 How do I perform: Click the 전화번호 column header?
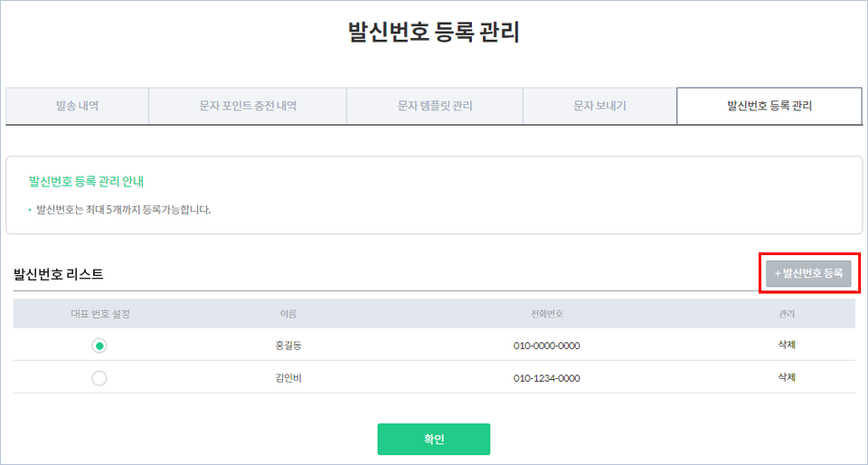point(546,314)
